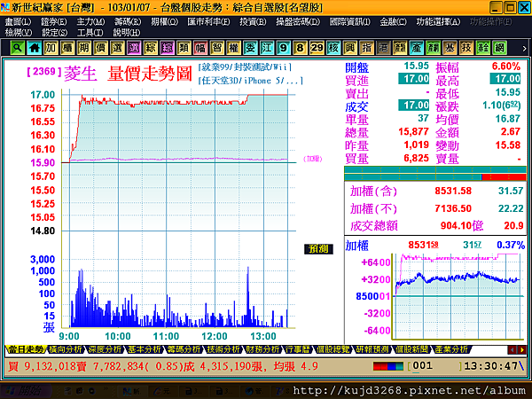Select the 加 toolbar icon
532x399 pixels.
(x=51, y=48)
